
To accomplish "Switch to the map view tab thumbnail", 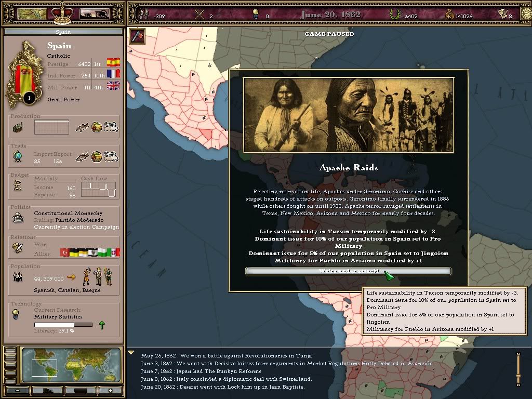I will tap(32, 14).
